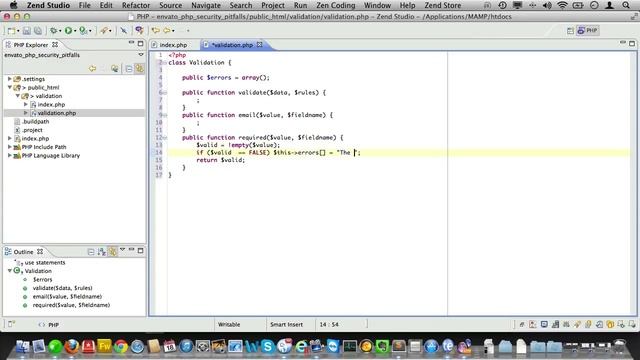Open Spotlight search in macOS menu bar
This screenshot has width=640, height=360.
click(x=626, y=5)
